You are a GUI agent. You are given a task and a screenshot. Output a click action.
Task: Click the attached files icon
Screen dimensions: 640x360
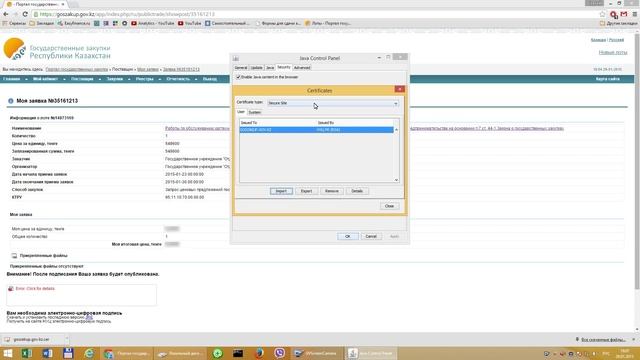pos(14,256)
